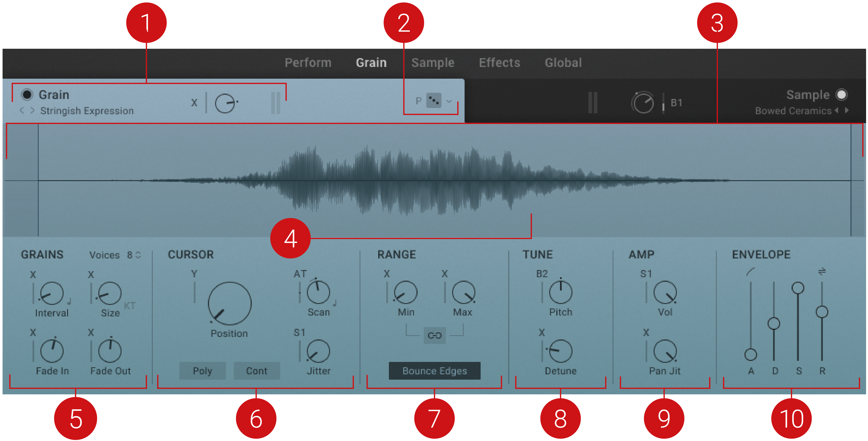Click the Grains Interval knob
The image size is (868, 441).
52,293
